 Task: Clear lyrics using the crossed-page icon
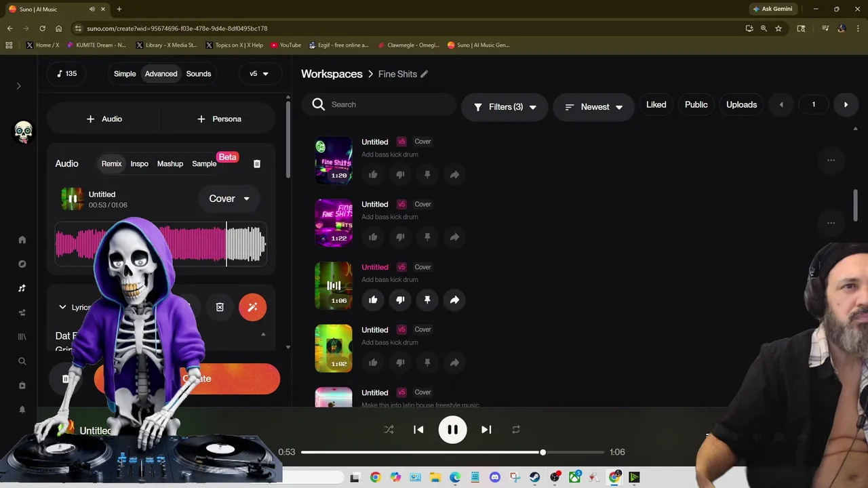coord(220,307)
